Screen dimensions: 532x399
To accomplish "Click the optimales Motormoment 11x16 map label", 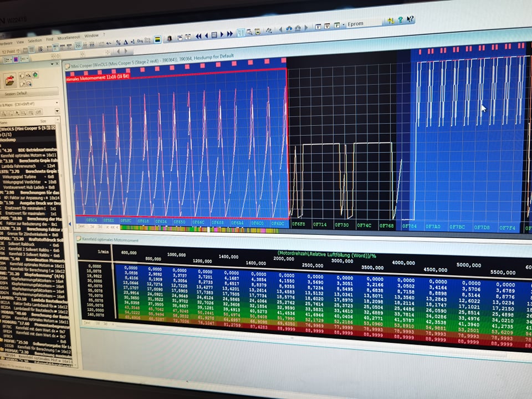I will 98,78.
